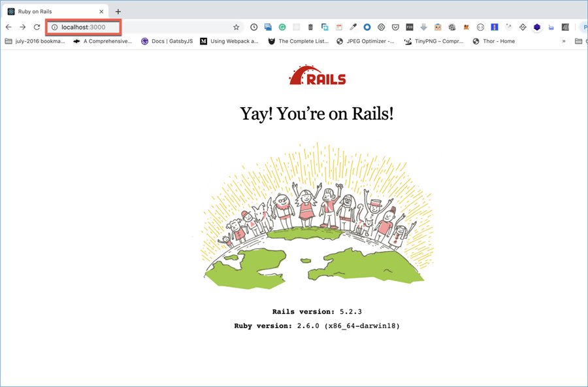Open a new tab with the plus button
The image size is (588, 387).
(118, 11)
